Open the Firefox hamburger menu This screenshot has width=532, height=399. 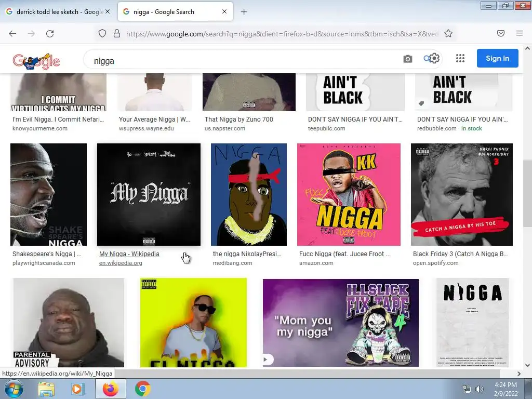519,33
